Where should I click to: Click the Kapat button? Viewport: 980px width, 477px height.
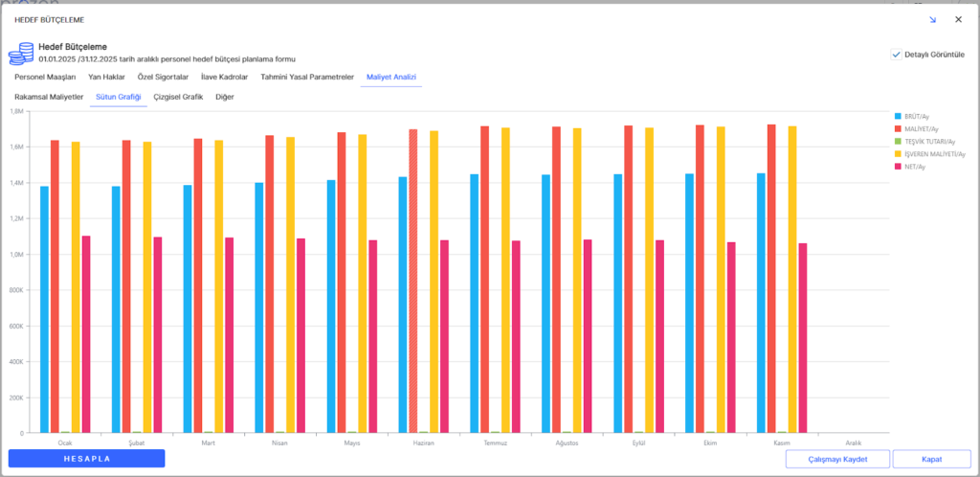tap(930, 459)
